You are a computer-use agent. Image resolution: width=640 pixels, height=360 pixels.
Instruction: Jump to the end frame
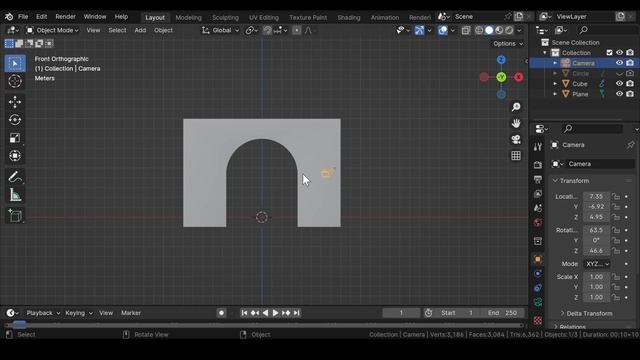297,313
